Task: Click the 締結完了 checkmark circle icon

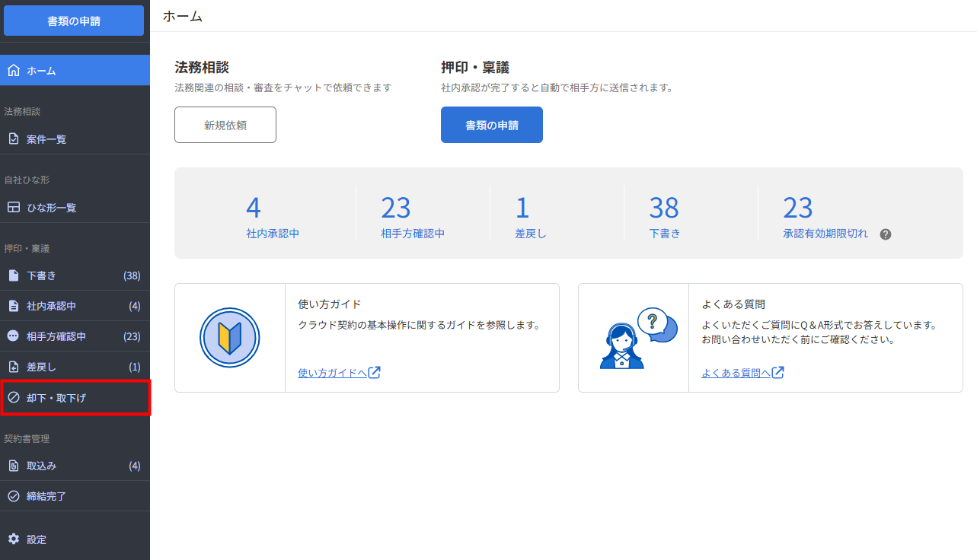Action: click(13, 496)
